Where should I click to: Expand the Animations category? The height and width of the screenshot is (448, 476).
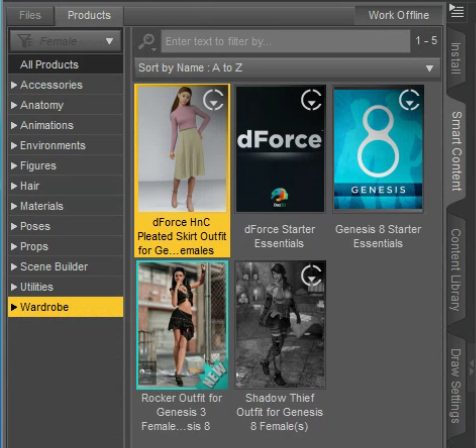[x=14, y=126]
